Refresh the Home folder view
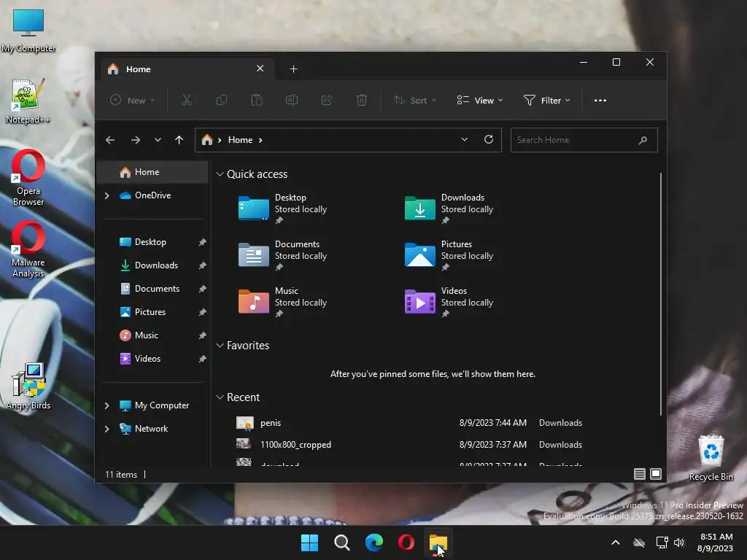Viewport: 747px width, 560px height. point(489,139)
